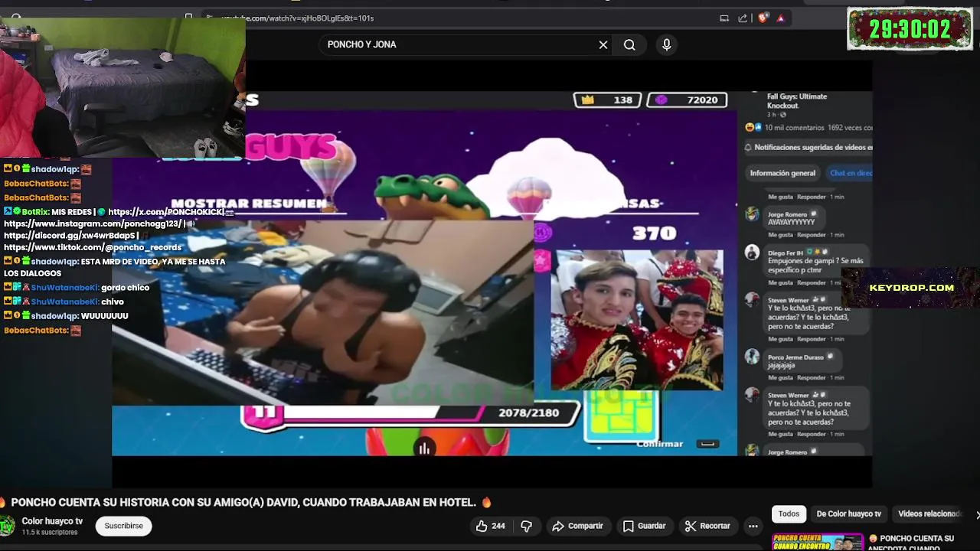Click the 29:30:02 countdown timer widget

[x=910, y=29]
